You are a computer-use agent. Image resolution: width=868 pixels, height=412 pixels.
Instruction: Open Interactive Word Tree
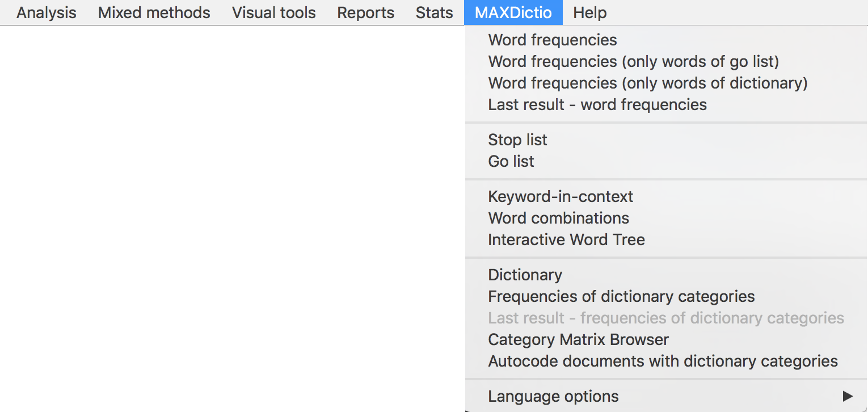point(666,239)
